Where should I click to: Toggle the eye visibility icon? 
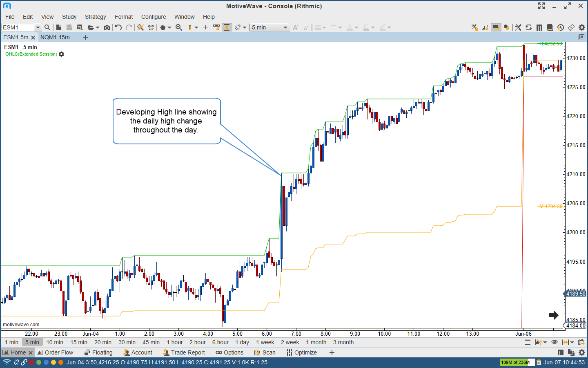tap(554, 342)
